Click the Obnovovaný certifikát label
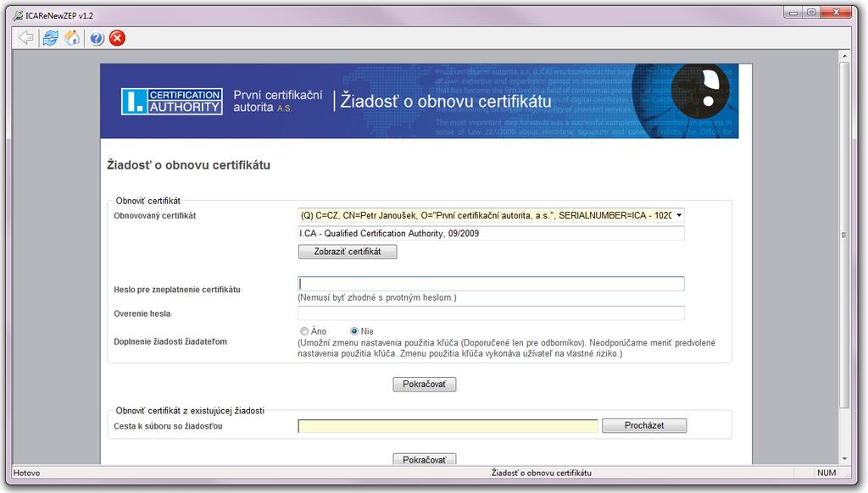 [155, 216]
